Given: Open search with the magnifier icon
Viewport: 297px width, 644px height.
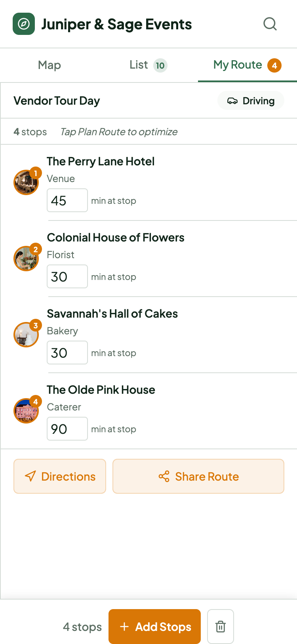Looking at the screenshot, I should (270, 24).
